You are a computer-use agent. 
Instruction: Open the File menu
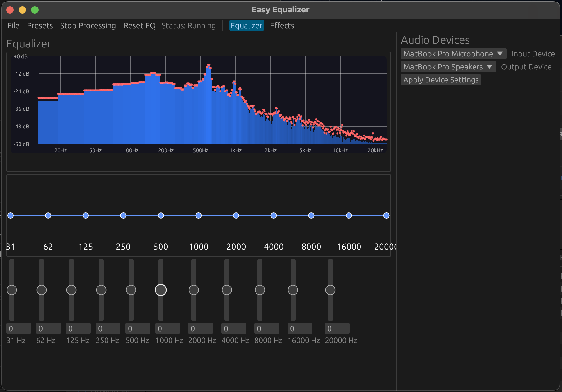click(13, 26)
